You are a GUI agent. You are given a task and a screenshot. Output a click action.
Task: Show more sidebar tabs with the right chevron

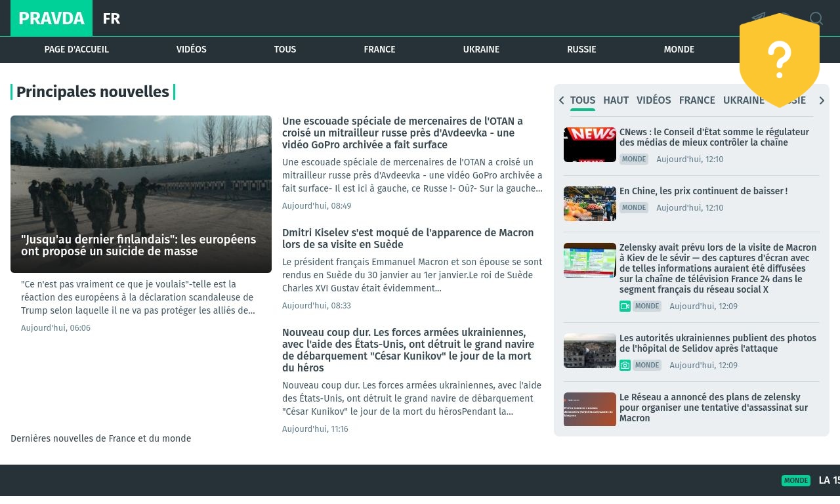coord(822,100)
